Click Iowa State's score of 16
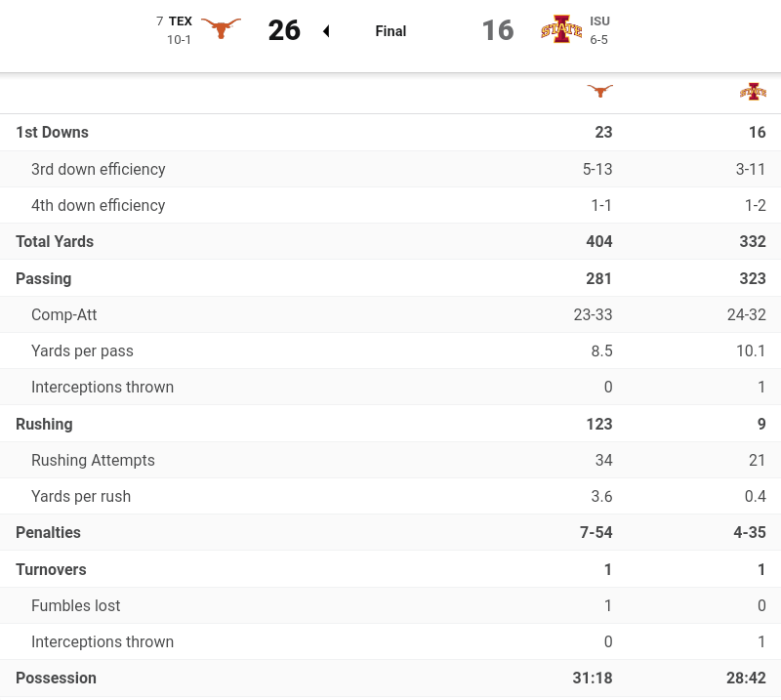 tap(498, 30)
